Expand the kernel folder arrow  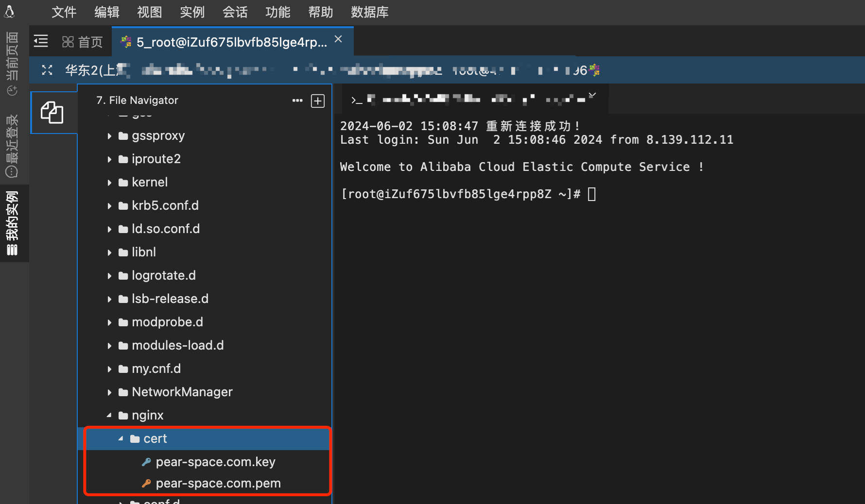109,183
